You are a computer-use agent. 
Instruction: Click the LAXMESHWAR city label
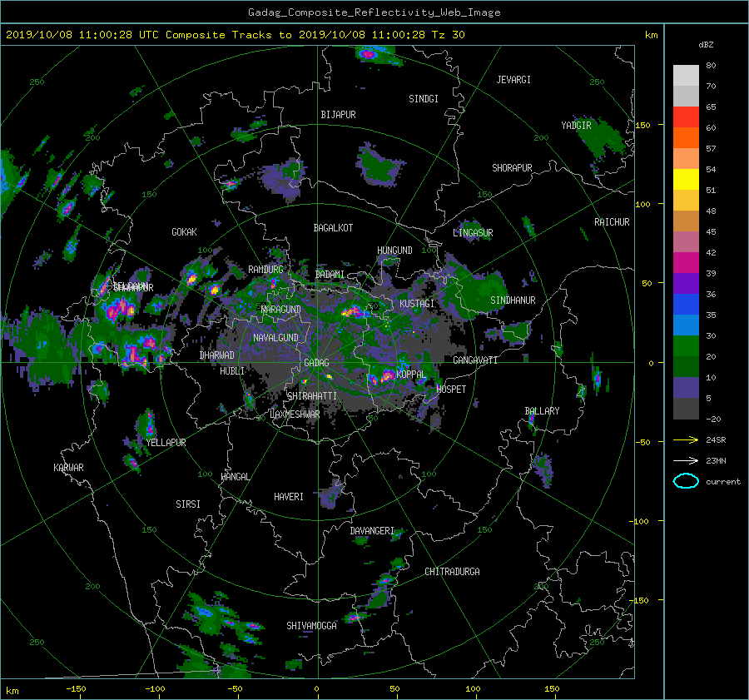pos(295,415)
